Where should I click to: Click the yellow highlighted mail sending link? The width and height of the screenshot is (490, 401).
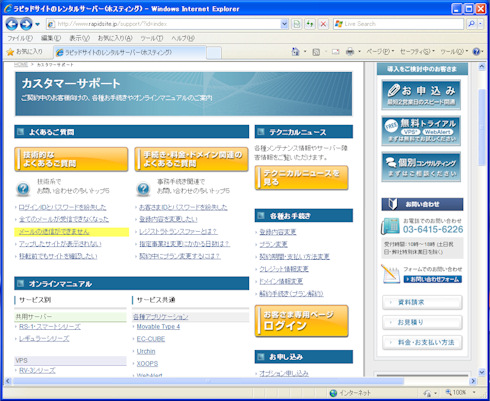point(54,232)
